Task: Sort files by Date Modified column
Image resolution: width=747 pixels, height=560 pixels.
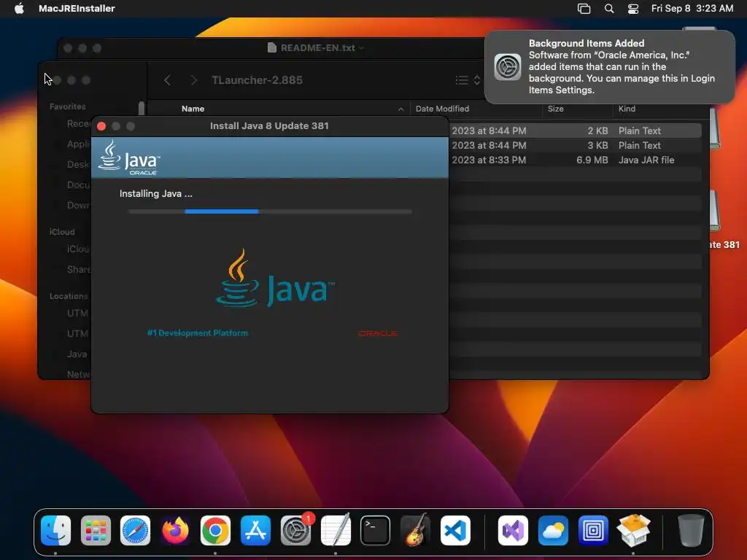Action: [442, 109]
